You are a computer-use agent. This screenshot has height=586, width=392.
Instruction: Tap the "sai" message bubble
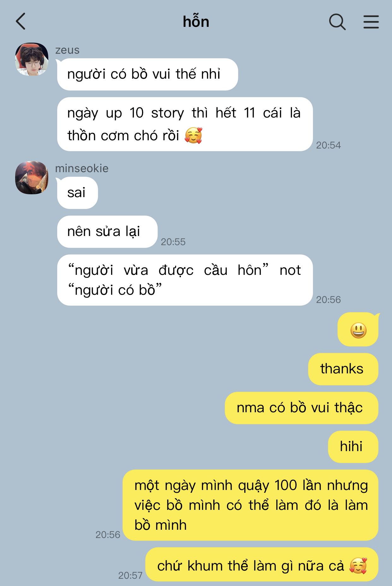77,193
